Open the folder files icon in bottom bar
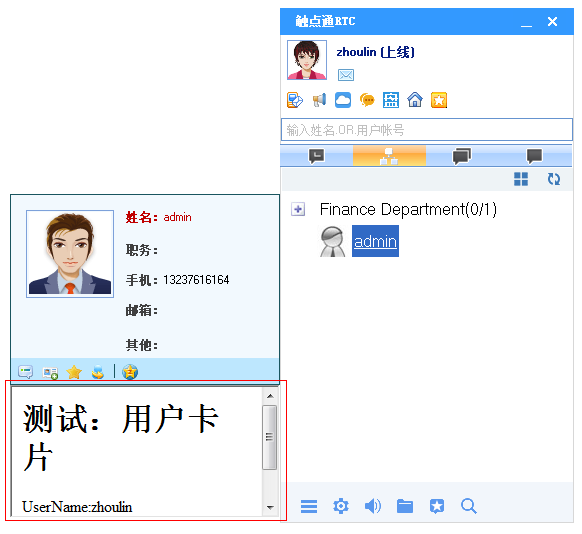 405,506
